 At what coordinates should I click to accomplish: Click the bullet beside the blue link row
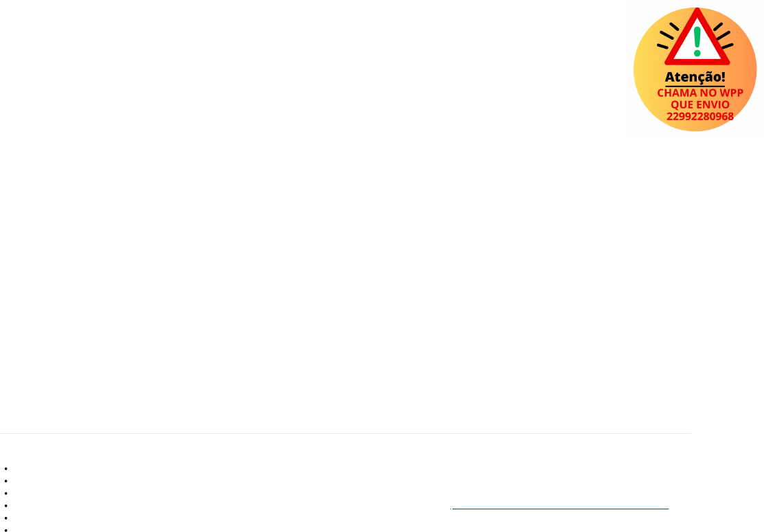click(6, 506)
